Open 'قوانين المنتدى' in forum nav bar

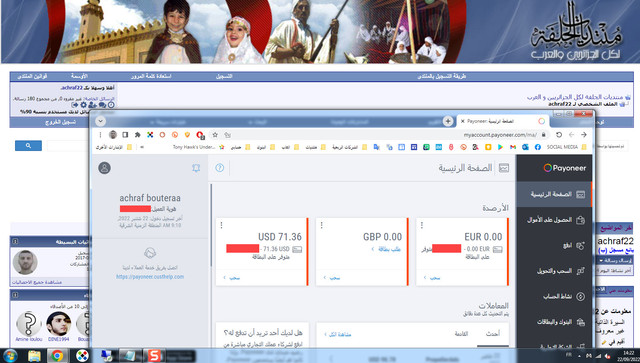[x=32, y=76]
